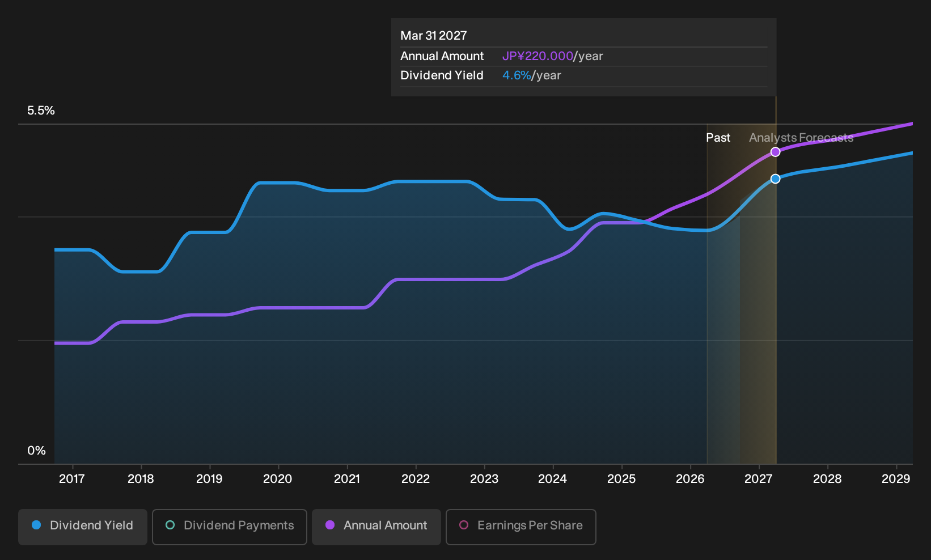Click the 2023 x-axis label

(x=484, y=479)
